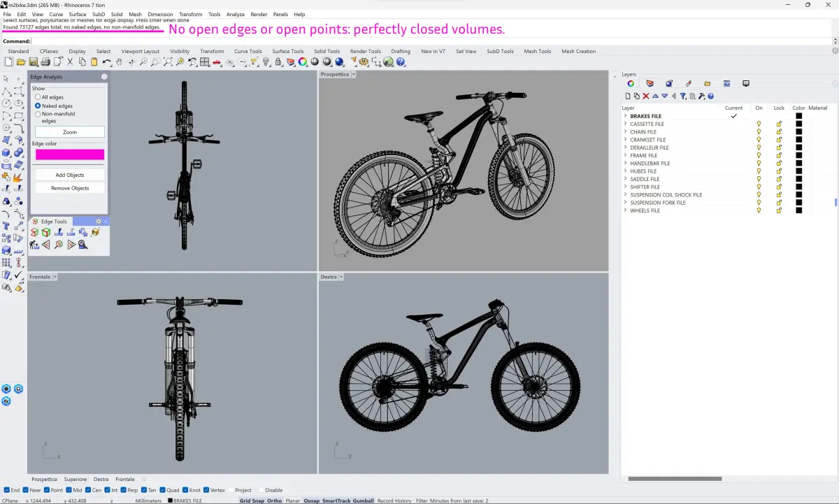Click the Cut scissors icon
Image resolution: width=839 pixels, height=504 pixels.
point(70,62)
